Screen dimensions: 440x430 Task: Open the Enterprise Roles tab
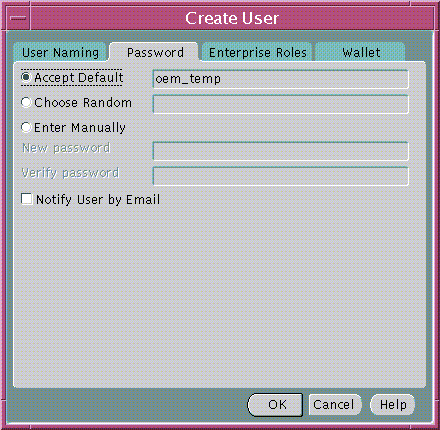[258, 52]
